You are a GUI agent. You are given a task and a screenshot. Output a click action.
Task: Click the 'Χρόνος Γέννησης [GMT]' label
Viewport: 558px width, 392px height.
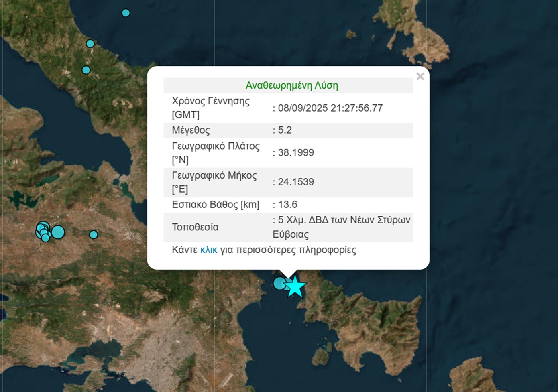[211, 108]
